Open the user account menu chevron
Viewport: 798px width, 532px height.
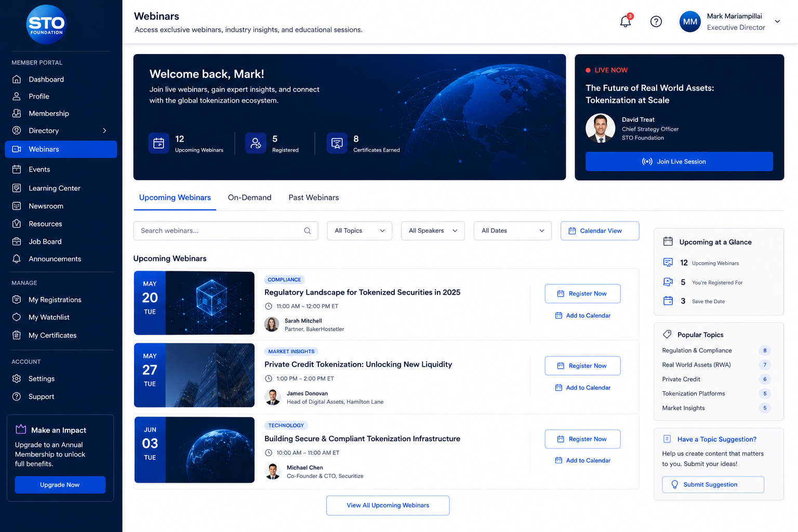point(778,21)
